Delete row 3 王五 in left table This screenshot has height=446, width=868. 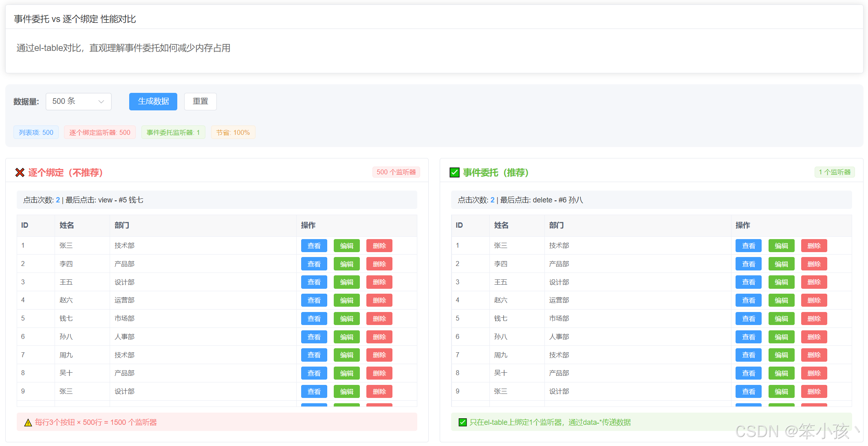pyautogui.click(x=379, y=282)
